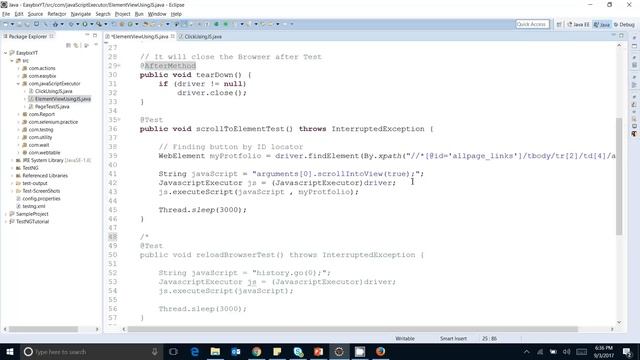Open the Navigate menu

coord(81,14)
